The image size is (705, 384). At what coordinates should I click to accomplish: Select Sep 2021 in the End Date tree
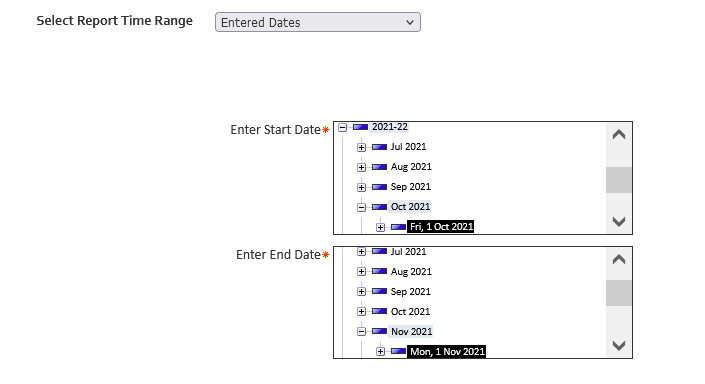click(411, 291)
